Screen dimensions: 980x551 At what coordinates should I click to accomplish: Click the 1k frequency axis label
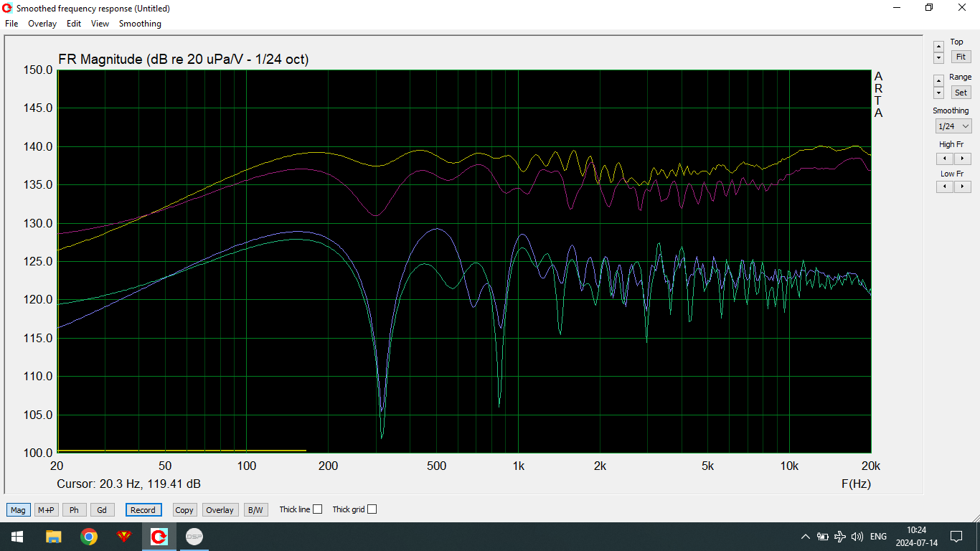click(x=518, y=466)
